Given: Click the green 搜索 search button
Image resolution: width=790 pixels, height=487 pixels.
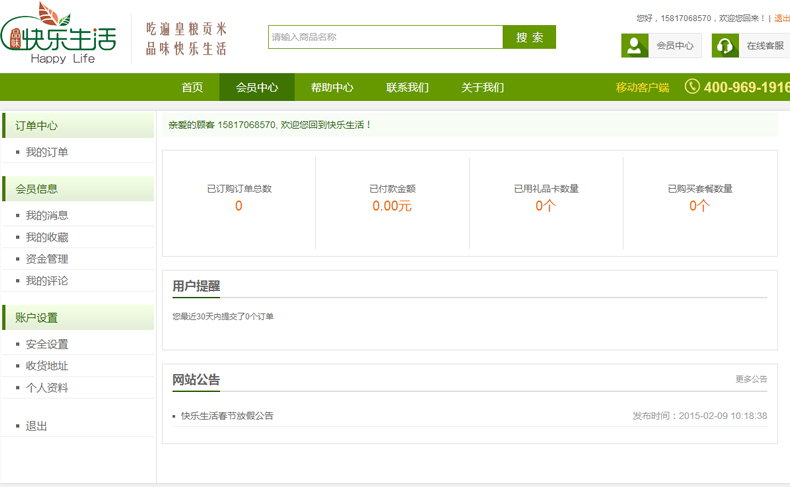Looking at the screenshot, I should (x=529, y=37).
